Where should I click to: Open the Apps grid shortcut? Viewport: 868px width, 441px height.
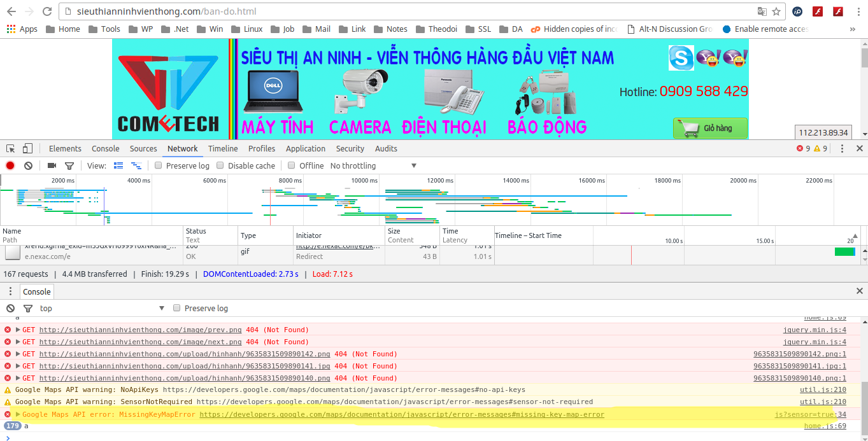(x=22, y=29)
